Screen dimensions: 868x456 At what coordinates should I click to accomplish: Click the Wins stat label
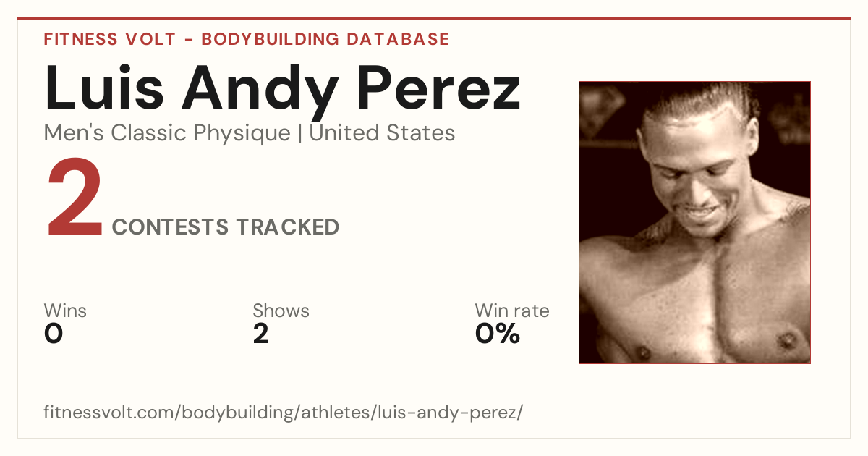click(65, 311)
